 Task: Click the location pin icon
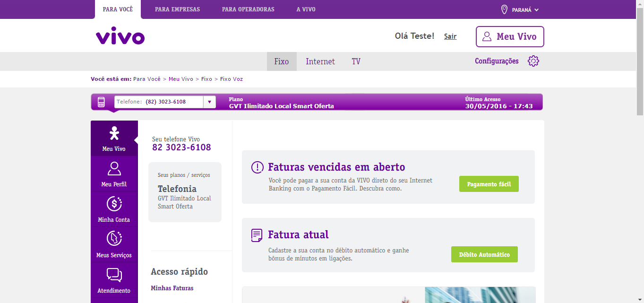pos(504,9)
